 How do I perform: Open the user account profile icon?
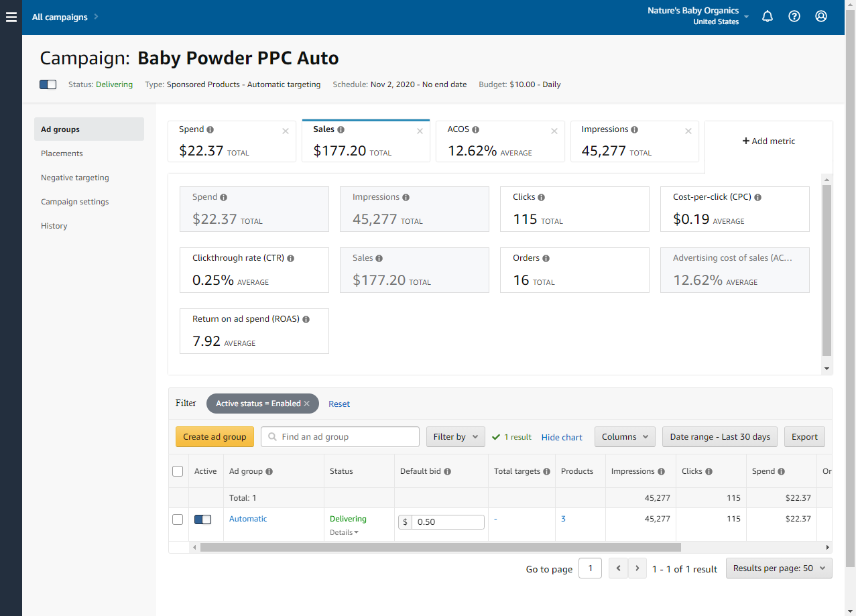click(821, 17)
